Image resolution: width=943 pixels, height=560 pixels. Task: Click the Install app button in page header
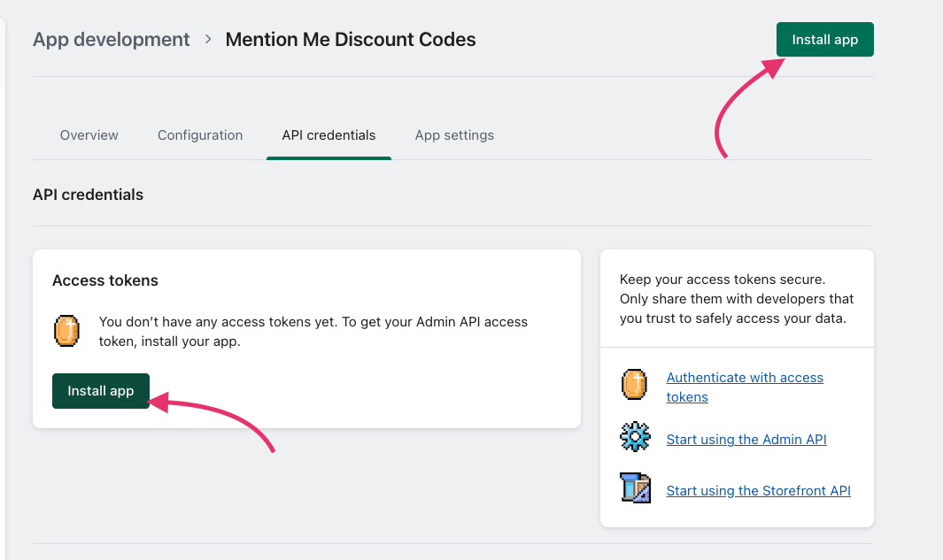[824, 40]
